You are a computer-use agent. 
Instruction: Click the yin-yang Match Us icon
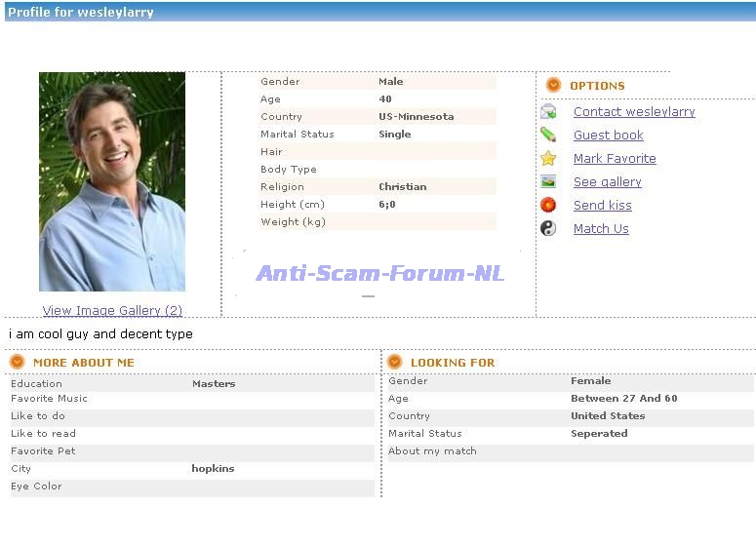click(548, 228)
